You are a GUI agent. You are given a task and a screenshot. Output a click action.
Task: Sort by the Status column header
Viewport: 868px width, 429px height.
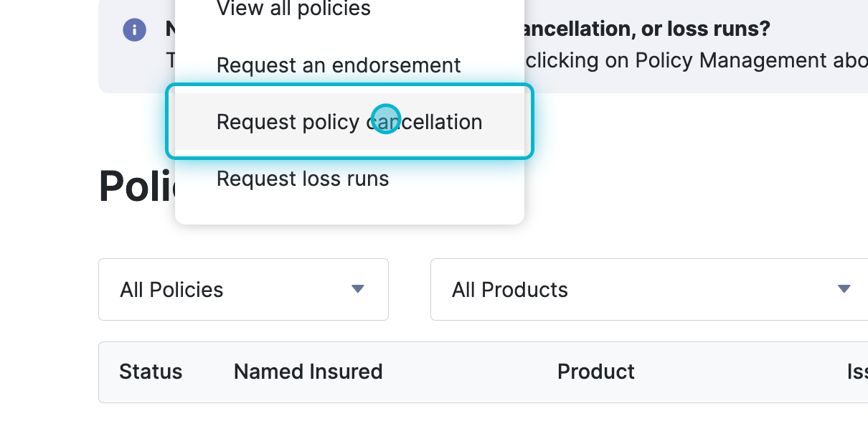click(x=151, y=372)
